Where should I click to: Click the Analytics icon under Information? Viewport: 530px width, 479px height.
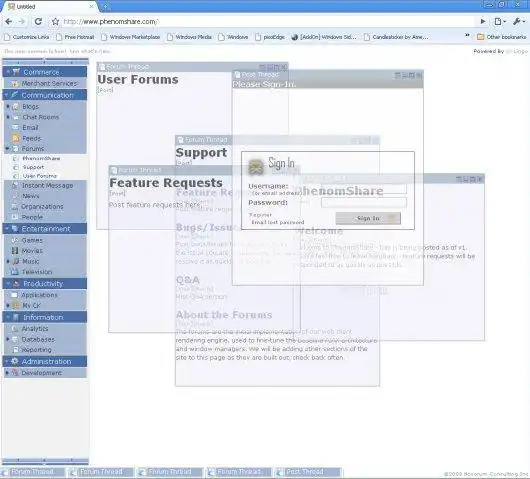pyautogui.click(x=15, y=328)
